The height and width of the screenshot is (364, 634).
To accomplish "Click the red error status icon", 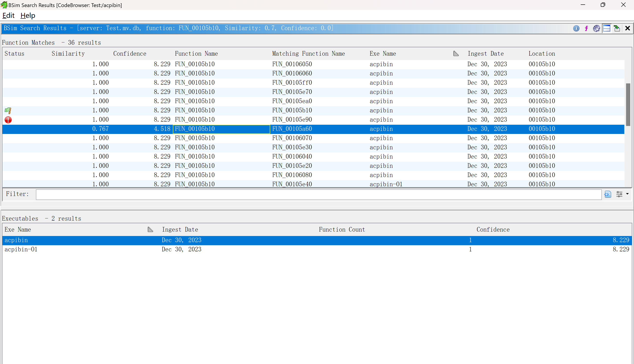I will click(8, 120).
